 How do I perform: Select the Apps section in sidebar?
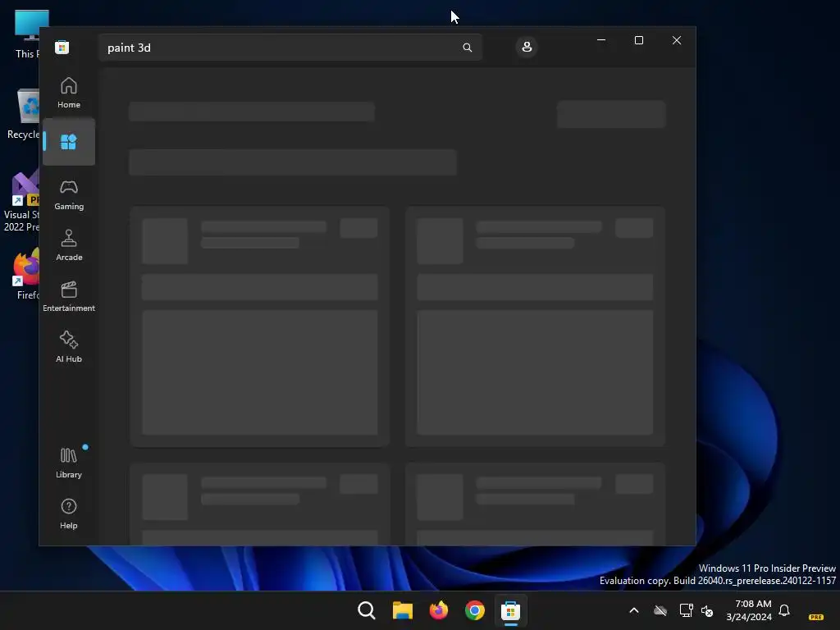point(69,142)
